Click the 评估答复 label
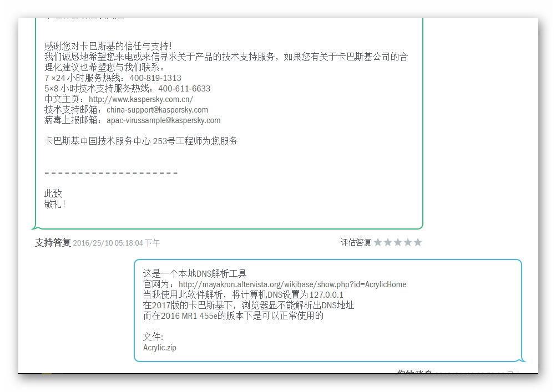The width and height of the screenshot is (556, 392). (x=356, y=242)
